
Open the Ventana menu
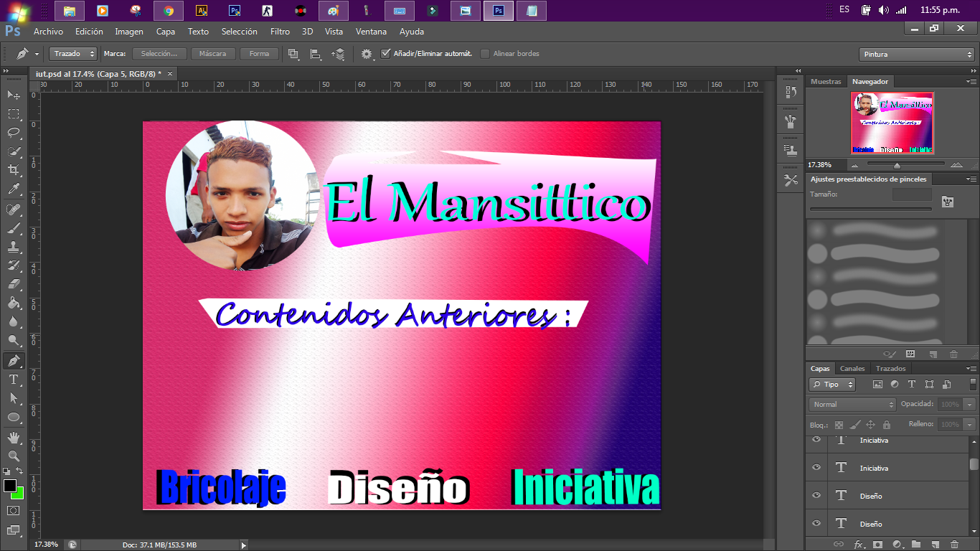point(371,32)
